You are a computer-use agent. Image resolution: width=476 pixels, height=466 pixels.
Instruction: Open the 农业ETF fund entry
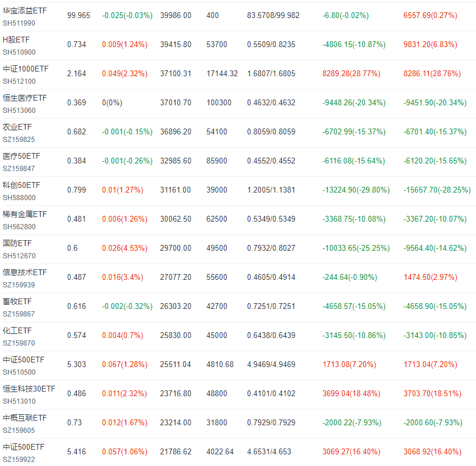point(17,127)
